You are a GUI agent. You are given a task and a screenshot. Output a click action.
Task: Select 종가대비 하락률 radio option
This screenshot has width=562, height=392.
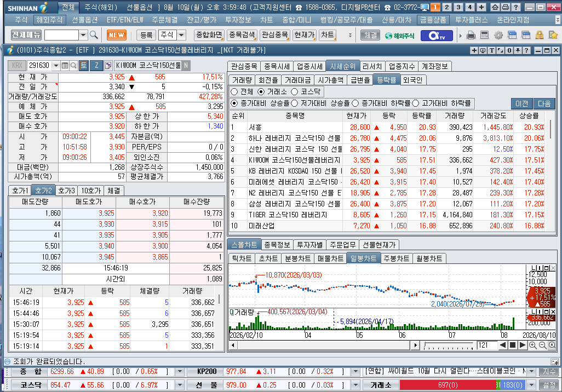(355, 103)
